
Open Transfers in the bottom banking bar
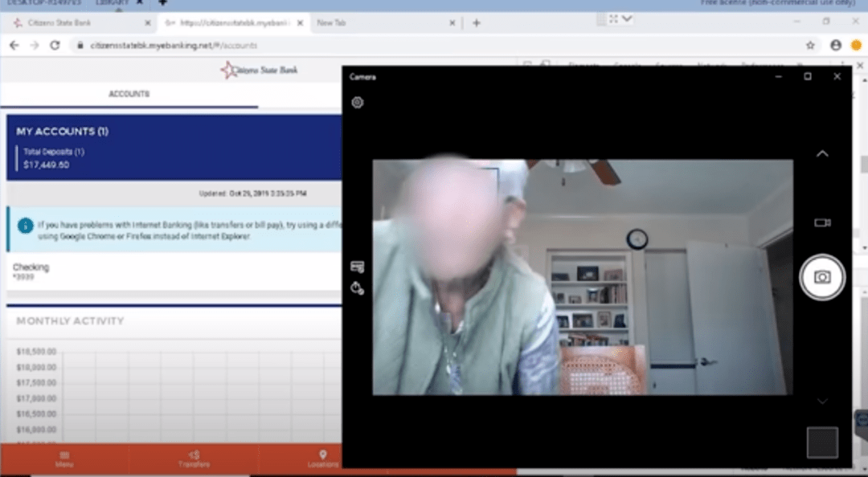[x=194, y=459]
